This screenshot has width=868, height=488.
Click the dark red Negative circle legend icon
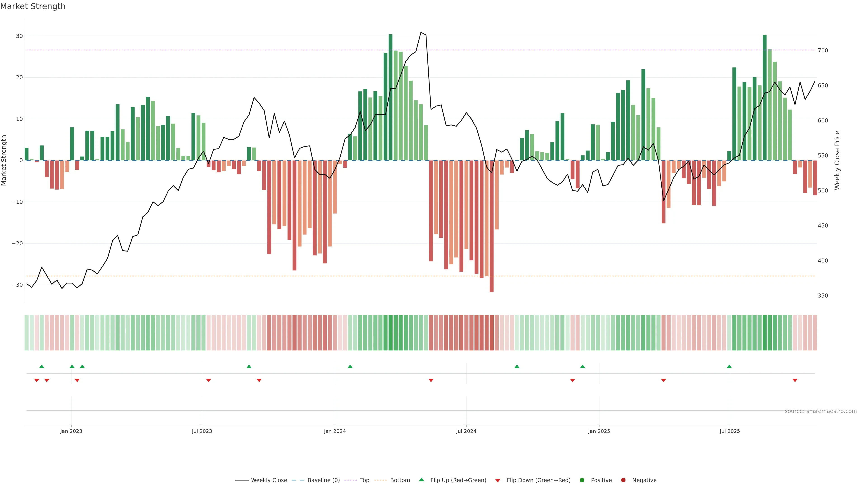[x=623, y=480]
